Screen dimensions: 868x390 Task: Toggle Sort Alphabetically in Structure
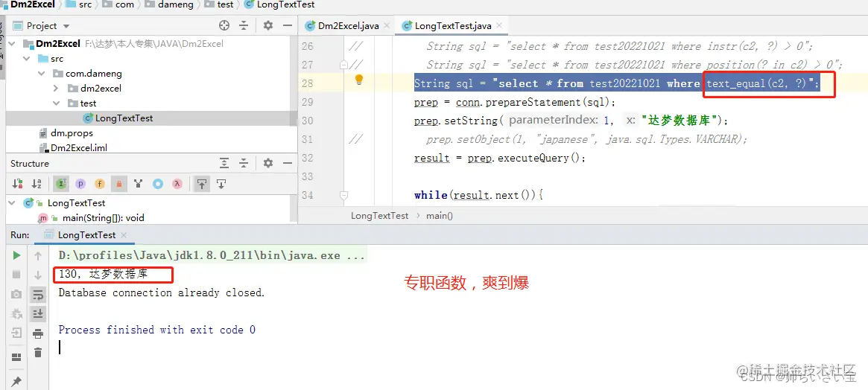(37, 184)
